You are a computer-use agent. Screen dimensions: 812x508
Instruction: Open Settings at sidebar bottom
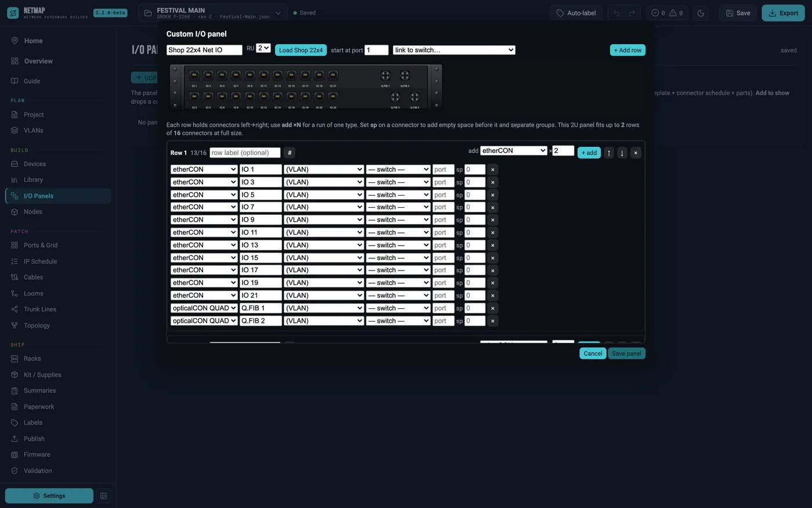point(49,496)
